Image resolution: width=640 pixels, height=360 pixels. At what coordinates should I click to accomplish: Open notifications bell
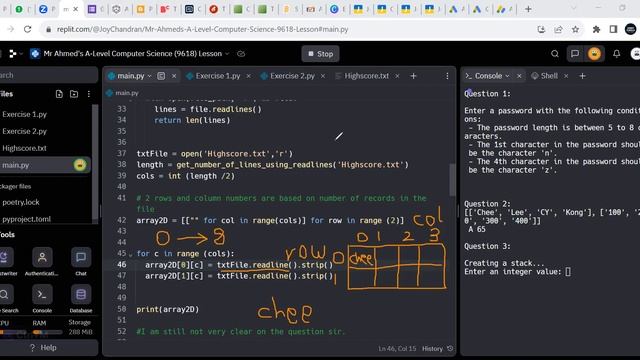point(616,54)
